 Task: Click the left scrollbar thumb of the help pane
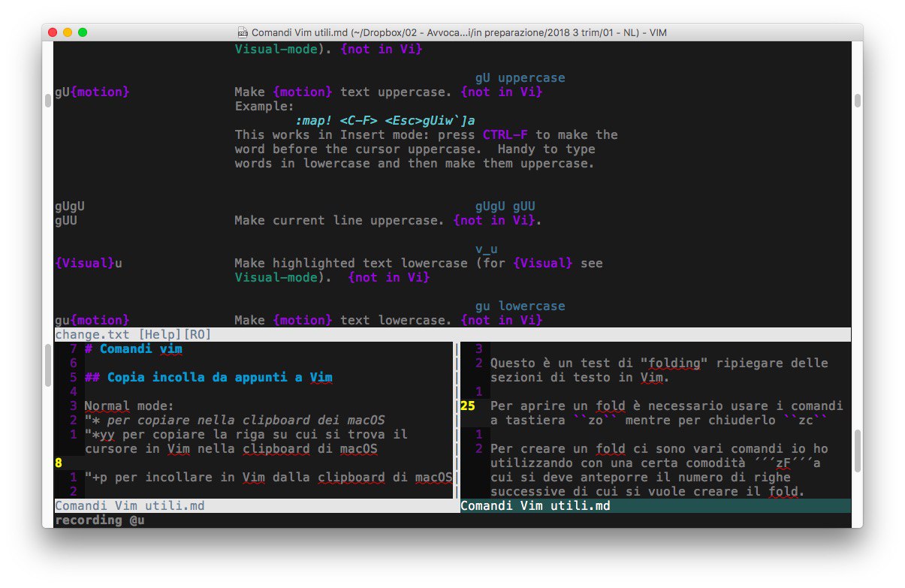(x=48, y=101)
